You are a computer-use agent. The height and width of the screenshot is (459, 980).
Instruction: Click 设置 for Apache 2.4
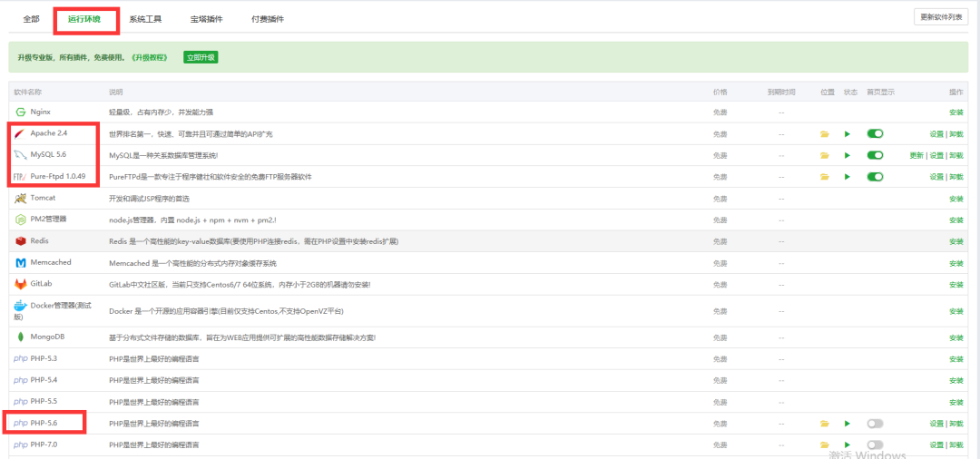936,133
